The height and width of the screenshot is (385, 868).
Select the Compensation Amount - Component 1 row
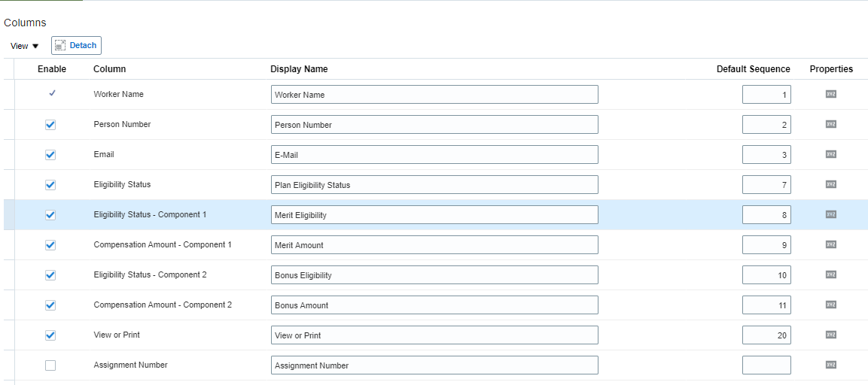(163, 244)
